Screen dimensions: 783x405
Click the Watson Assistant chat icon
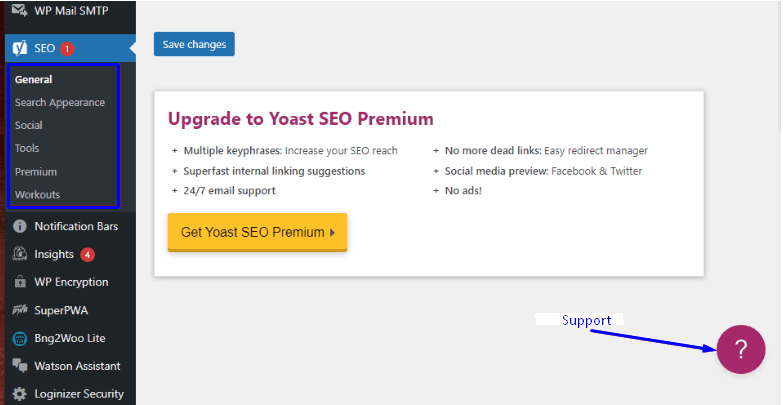pyautogui.click(x=19, y=366)
